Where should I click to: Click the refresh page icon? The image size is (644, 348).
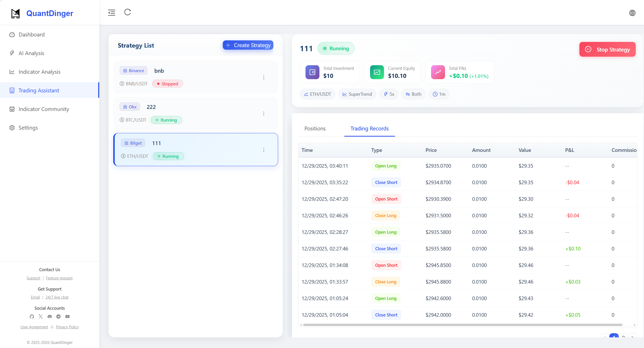tap(128, 12)
